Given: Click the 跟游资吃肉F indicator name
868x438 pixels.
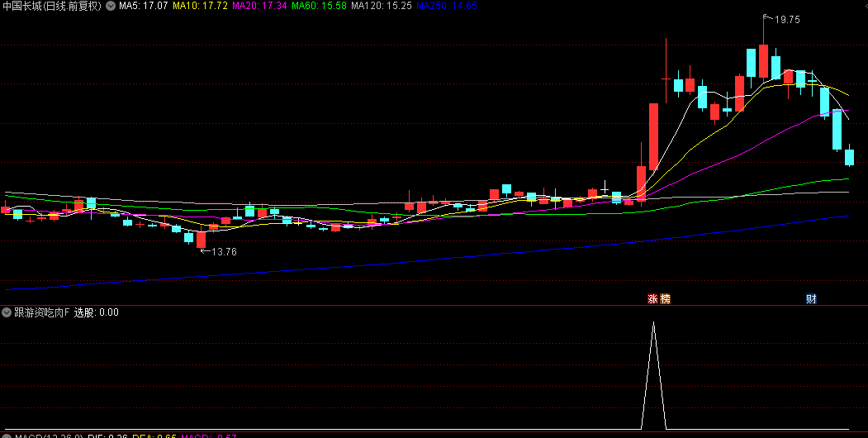Looking at the screenshot, I should (41, 312).
